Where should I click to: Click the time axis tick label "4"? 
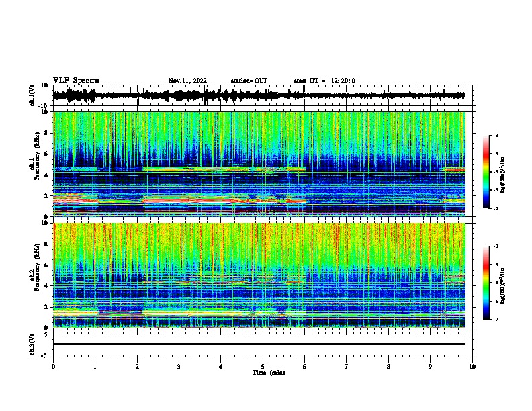[x=221, y=367]
